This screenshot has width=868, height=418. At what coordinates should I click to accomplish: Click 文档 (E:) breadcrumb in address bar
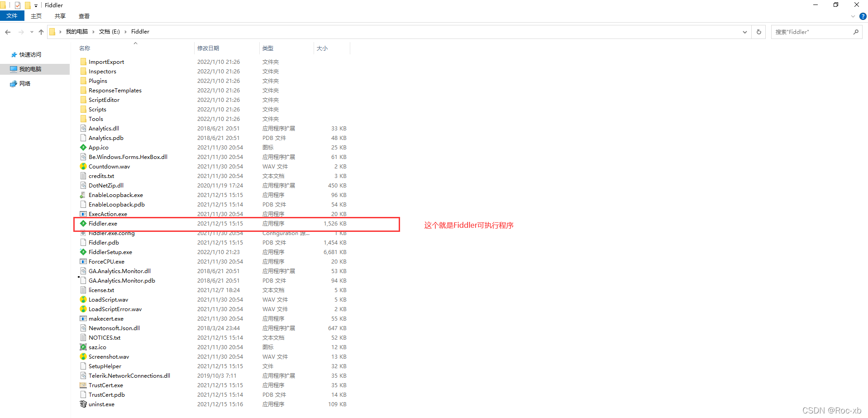(x=110, y=32)
